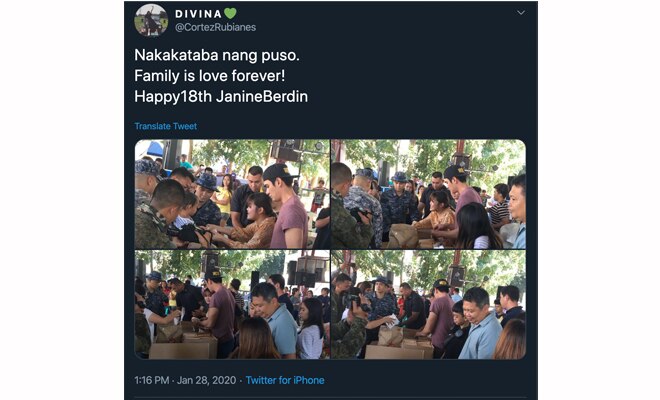Click the tweet text 'Nakakataba nang puso.'
The width and height of the screenshot is (660, 400).
pos(217,55)
